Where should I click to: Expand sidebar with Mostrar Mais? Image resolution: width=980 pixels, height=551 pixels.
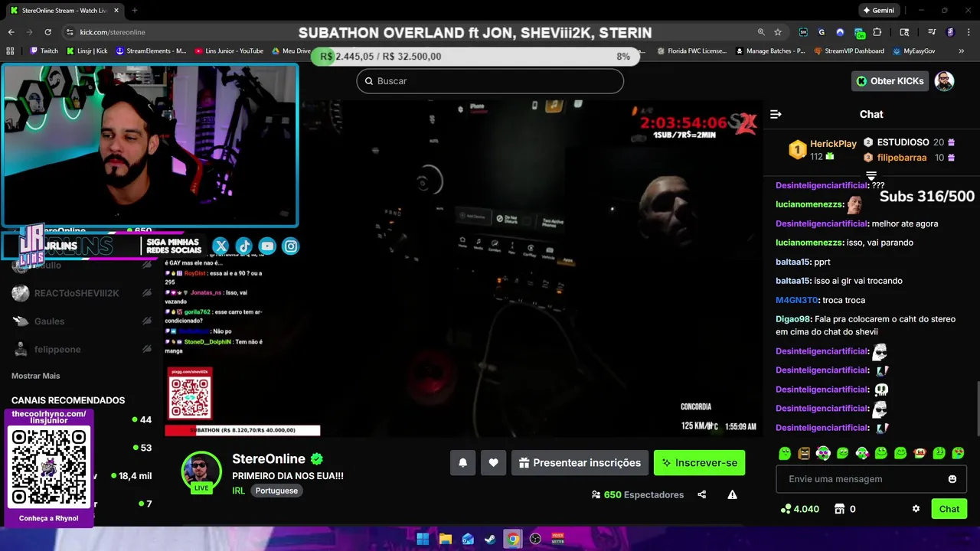click(x=35, y=376)
